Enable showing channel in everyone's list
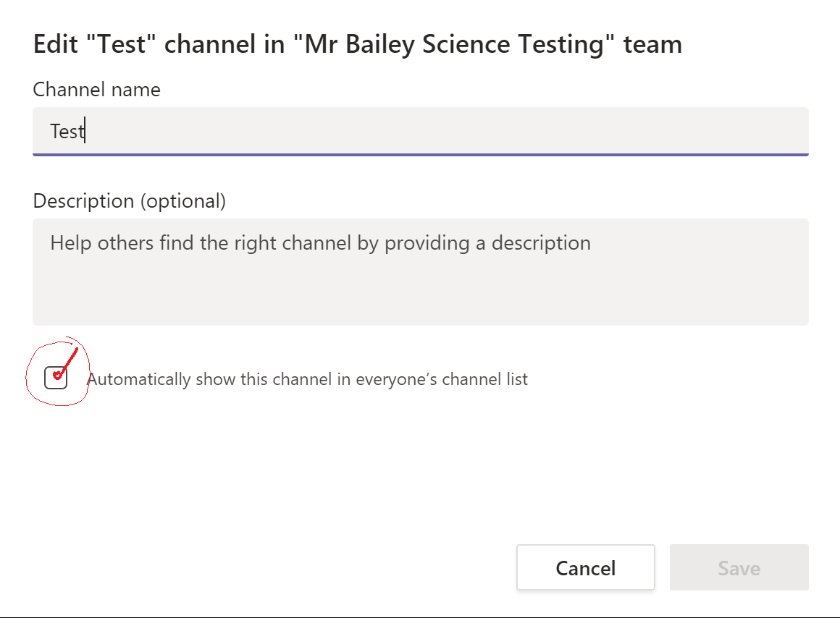The height and width of the screenshot is (618, 840). 56,378
